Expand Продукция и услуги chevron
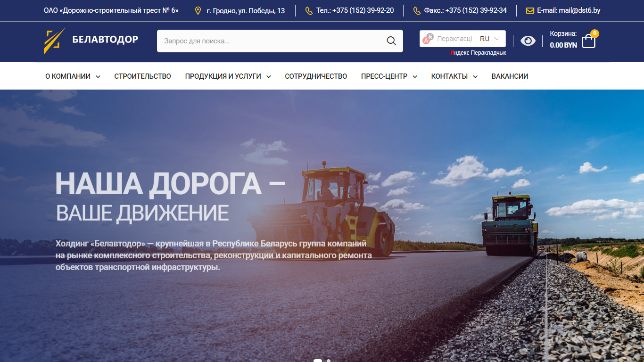Image resolution: width=644 pixels, height=362 pixels. 269,76
